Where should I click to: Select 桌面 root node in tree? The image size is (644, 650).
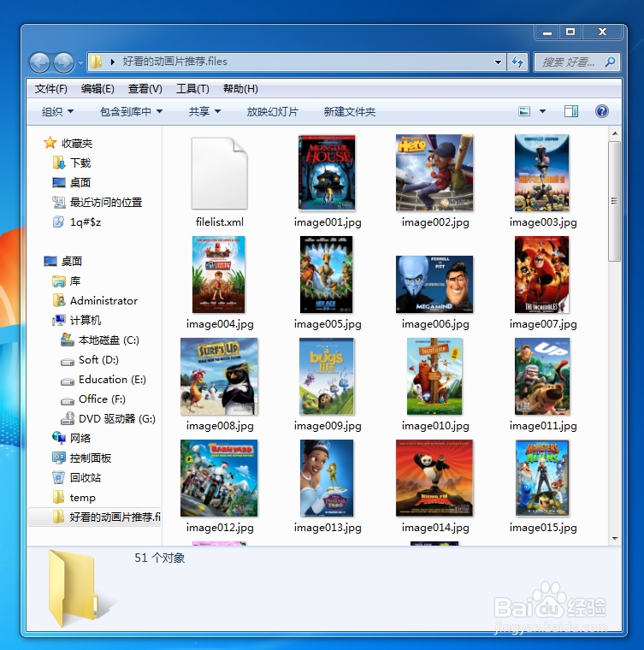63,261
